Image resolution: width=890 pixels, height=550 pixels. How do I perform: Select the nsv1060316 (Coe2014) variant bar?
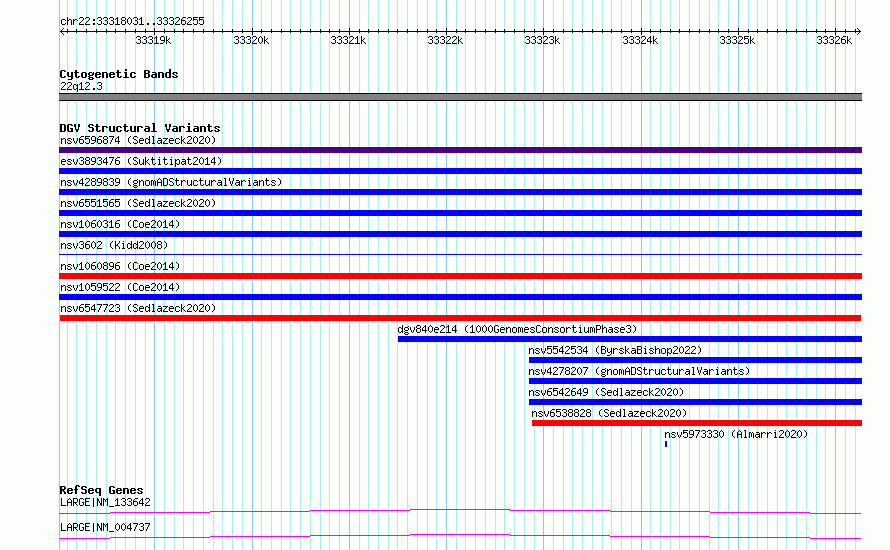pos(460,234)
